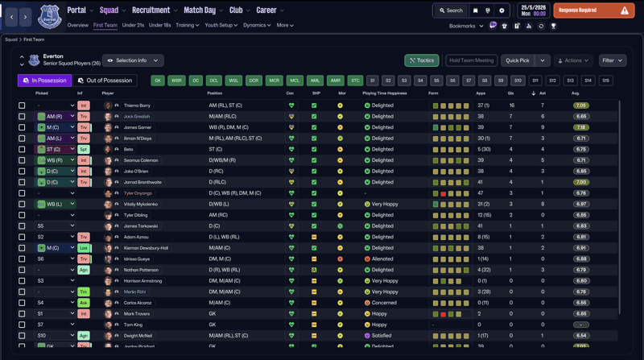Open Beto's ST (C) picked dropdown

click(x=56, y=150)
